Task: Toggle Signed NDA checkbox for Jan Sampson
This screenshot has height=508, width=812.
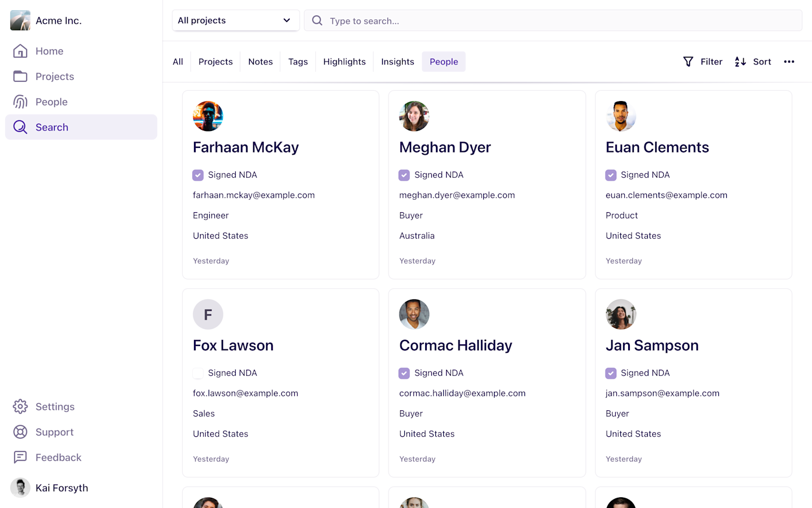Action: [611, 373]
